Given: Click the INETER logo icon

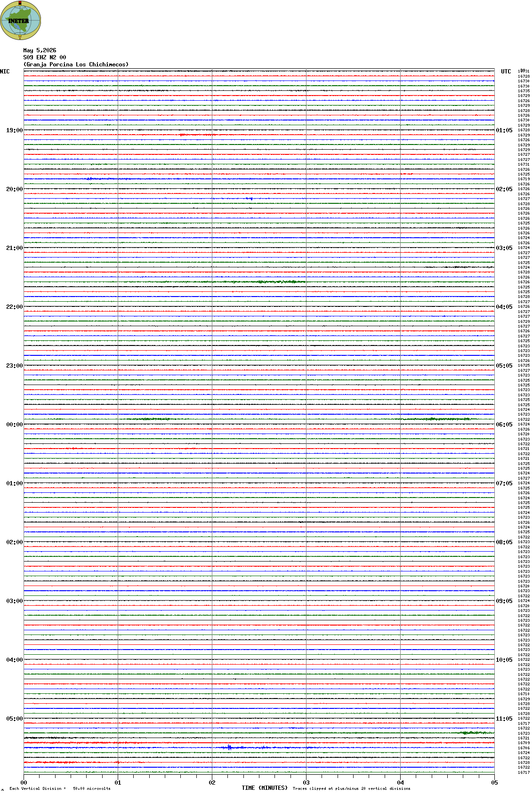Looking at the screenshot, I should 20,20.
